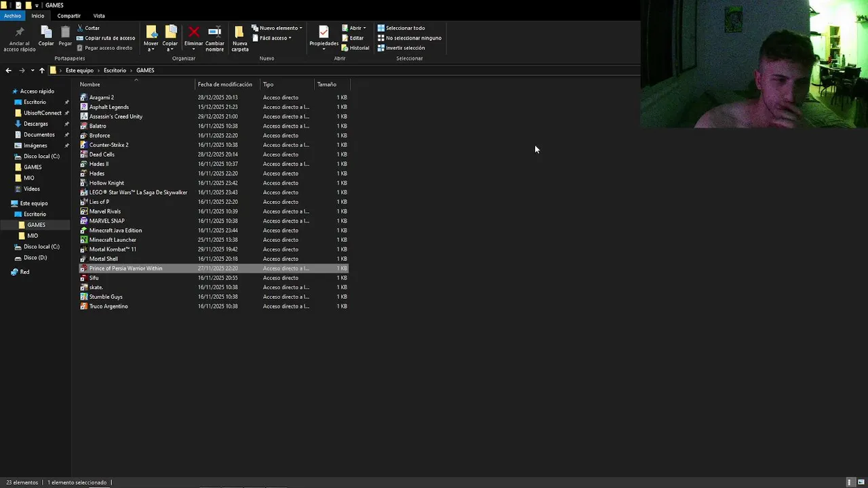Open the Nuevo elemento dropdown

click(x=277, y=28)
